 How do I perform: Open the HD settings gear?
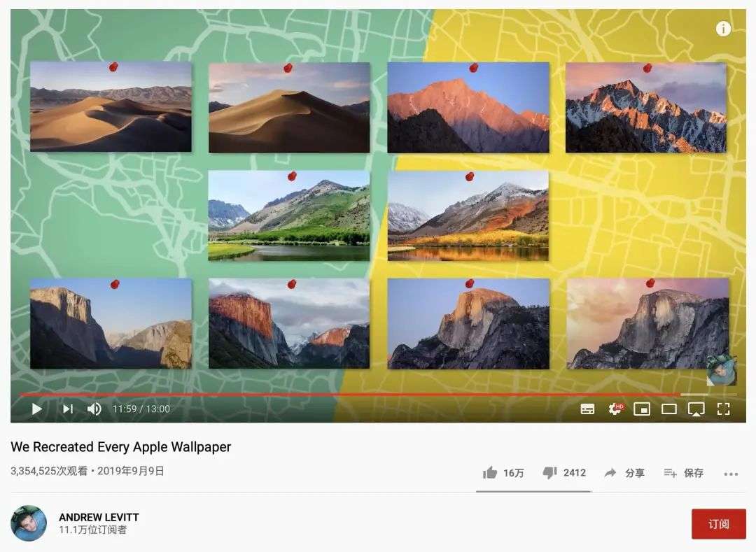615,409
